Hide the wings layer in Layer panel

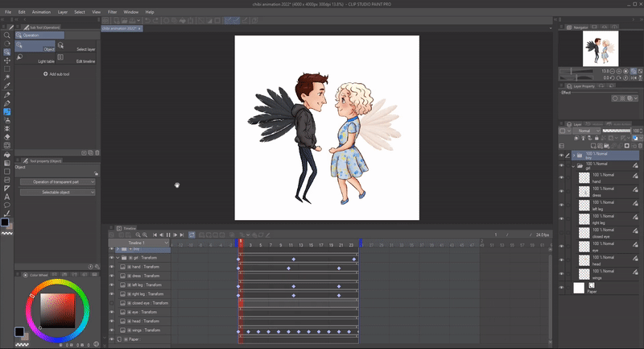pyautogui.click(x=562, y=274)
